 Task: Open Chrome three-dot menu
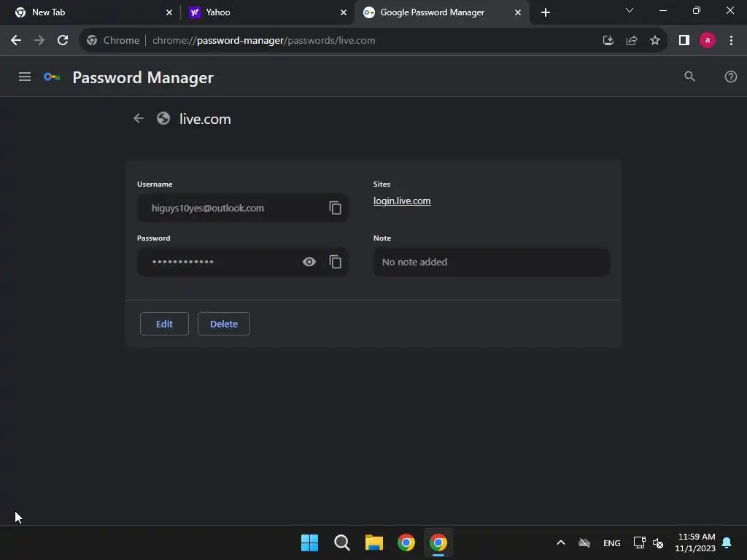point(731,41)
